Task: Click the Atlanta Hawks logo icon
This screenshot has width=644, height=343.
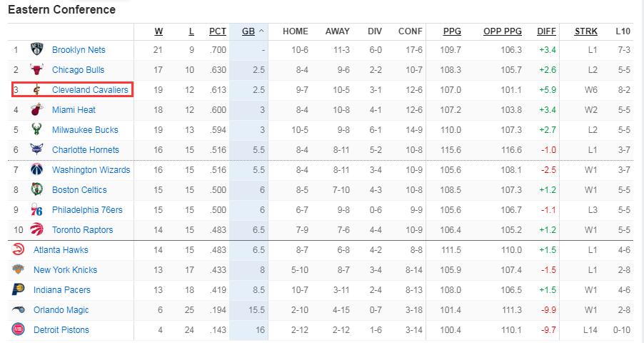Action: point(19,250)
